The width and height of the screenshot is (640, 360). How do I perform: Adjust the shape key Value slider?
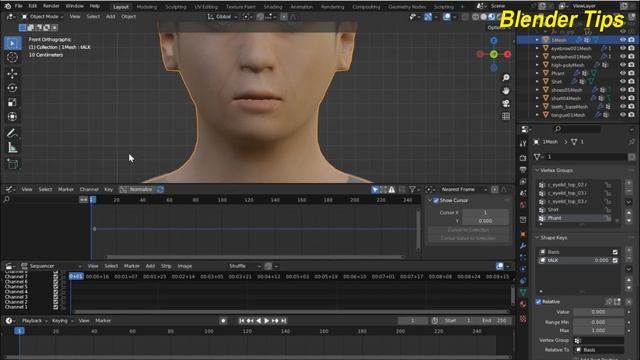pos(598,312)
